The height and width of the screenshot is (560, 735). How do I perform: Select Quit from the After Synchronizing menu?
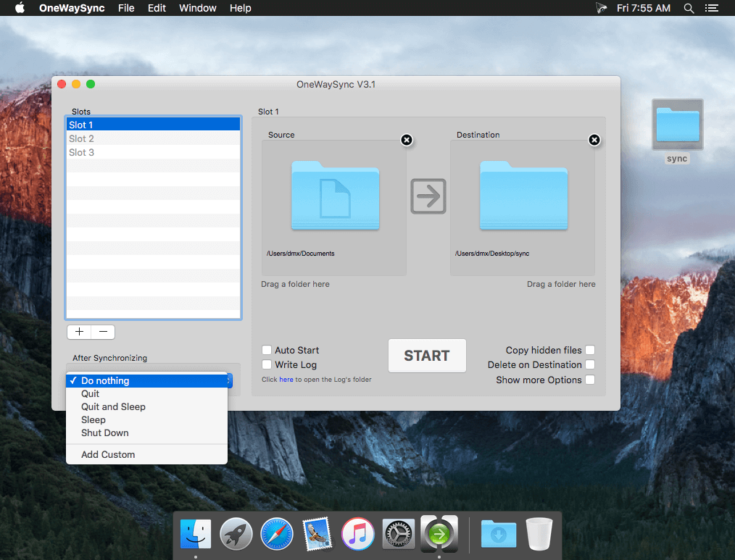point(146,393)
